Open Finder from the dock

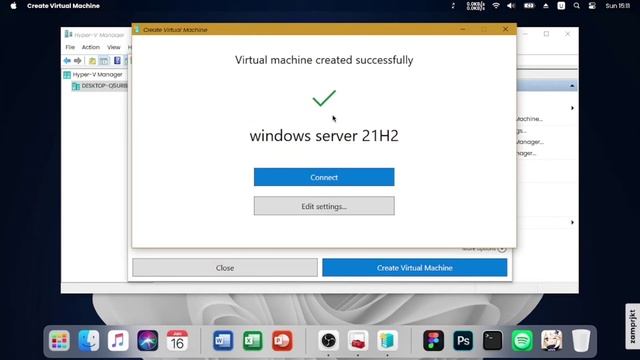(89, 340)
